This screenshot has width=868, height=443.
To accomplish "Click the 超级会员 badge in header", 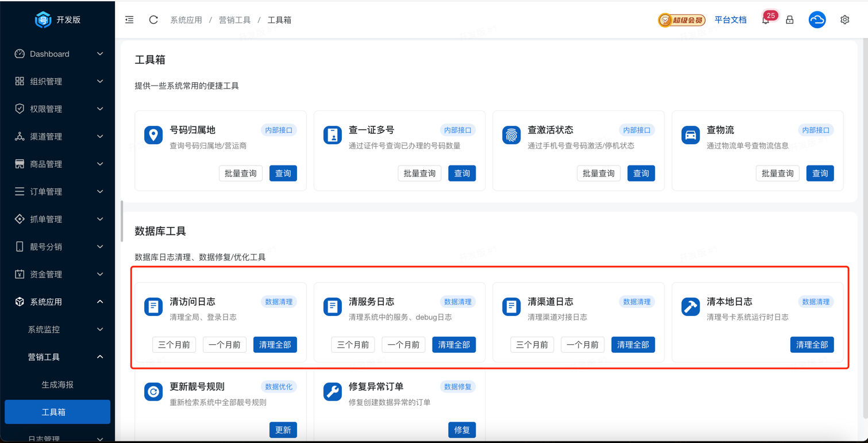I will click(681, 20).
